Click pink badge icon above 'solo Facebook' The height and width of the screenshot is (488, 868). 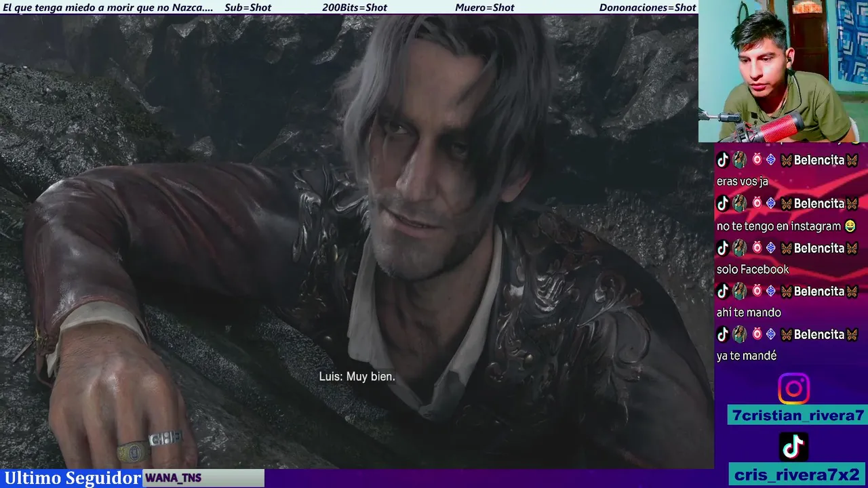click(757, 248)
